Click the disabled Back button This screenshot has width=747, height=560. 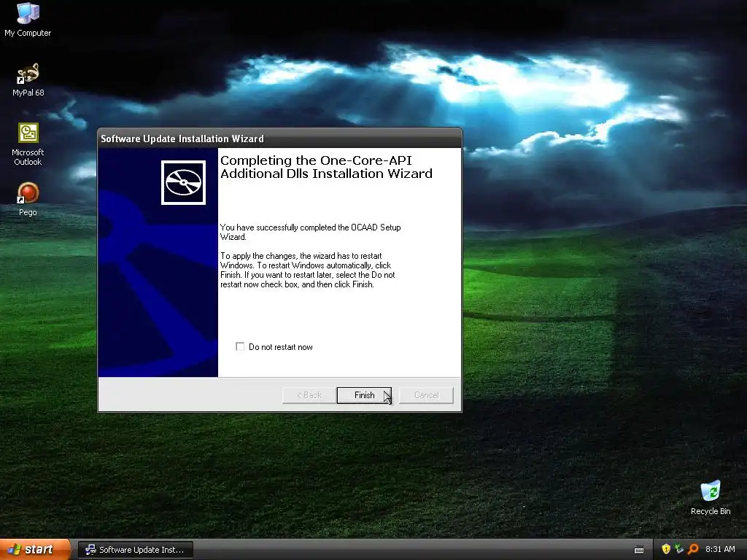click(309, 395)
